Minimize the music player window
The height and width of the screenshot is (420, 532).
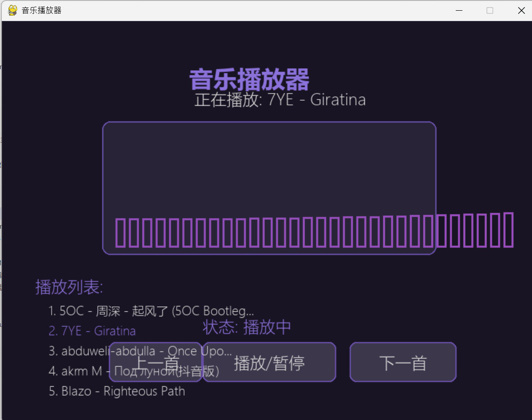459,10
